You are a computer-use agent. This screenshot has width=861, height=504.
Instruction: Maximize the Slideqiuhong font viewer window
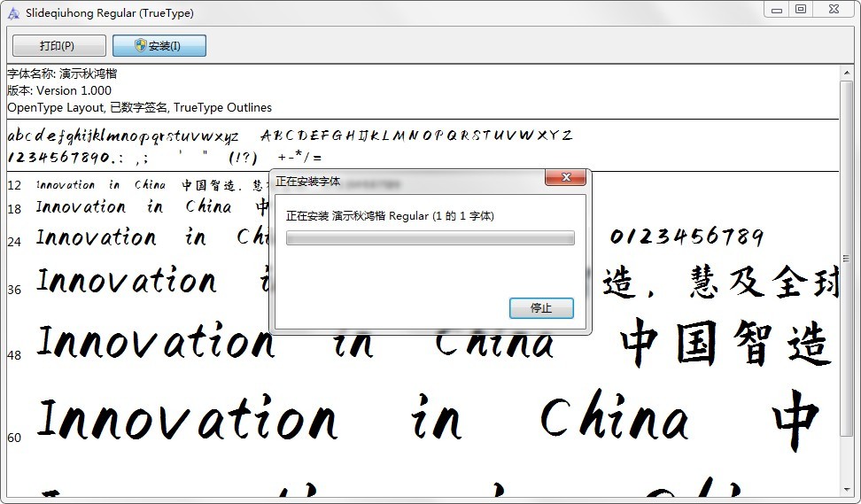click(801, 9)
